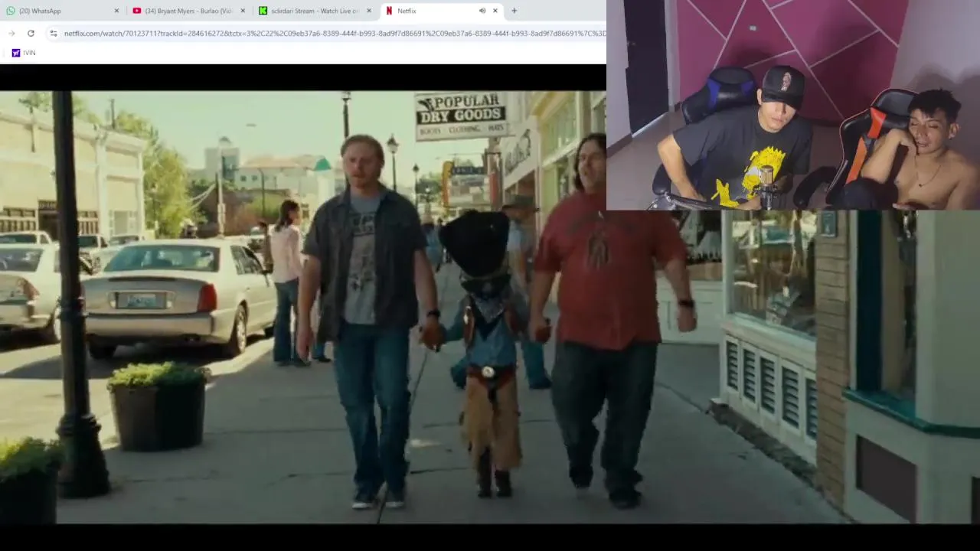Click the browser forward arrow
The image size is (980, 551).
click(11, 33)
